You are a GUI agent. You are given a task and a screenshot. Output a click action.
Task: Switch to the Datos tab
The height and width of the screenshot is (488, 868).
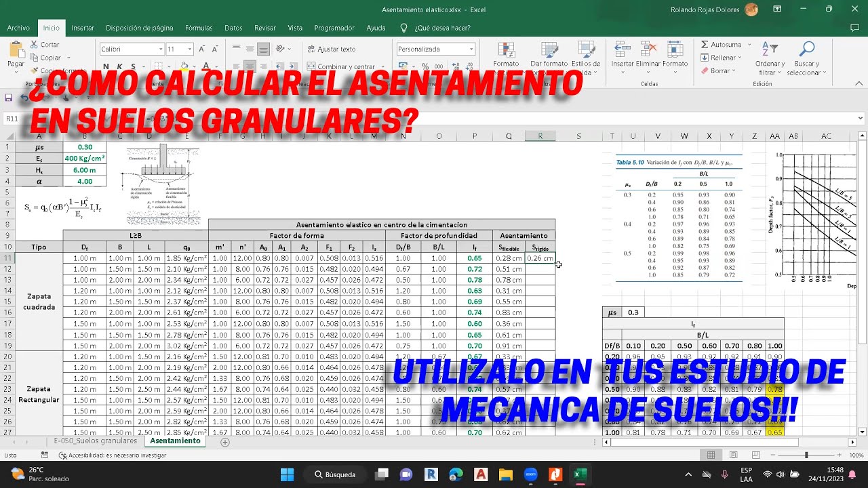coord(233,28)
